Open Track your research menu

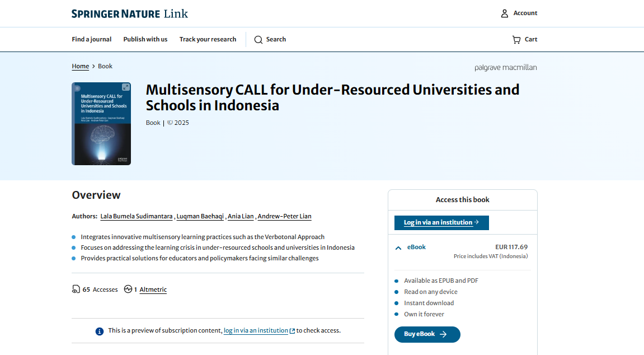[208, 40]
